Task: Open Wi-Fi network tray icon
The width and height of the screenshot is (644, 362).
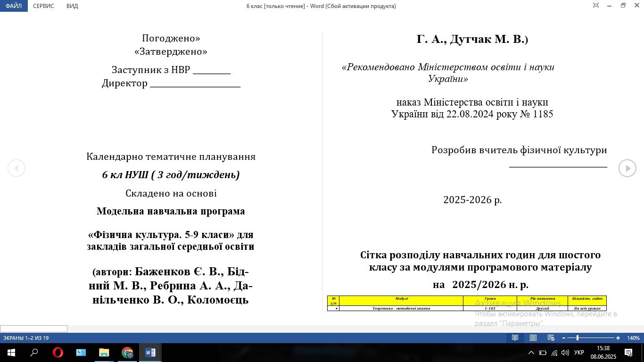Action: [x=554, y=353]
